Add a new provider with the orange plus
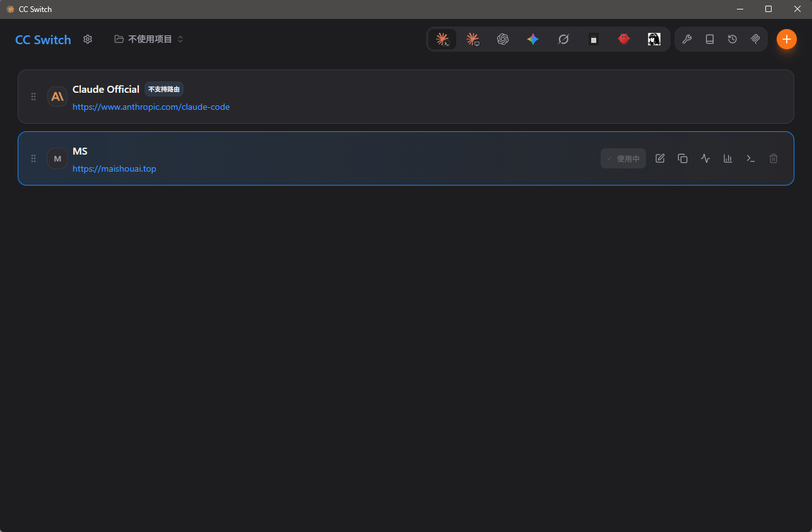This screenshot has width=812, height=532. click(x=786, y=39)
